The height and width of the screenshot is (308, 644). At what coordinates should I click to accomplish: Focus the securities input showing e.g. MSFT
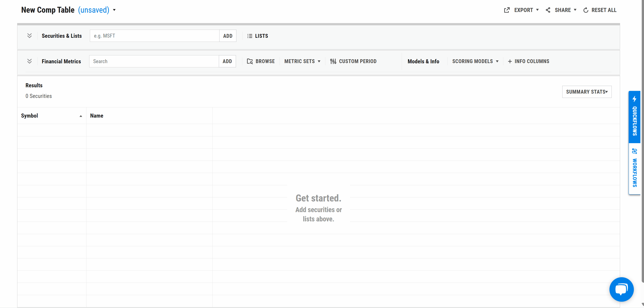pyautogui.click(x=154, y=36)
